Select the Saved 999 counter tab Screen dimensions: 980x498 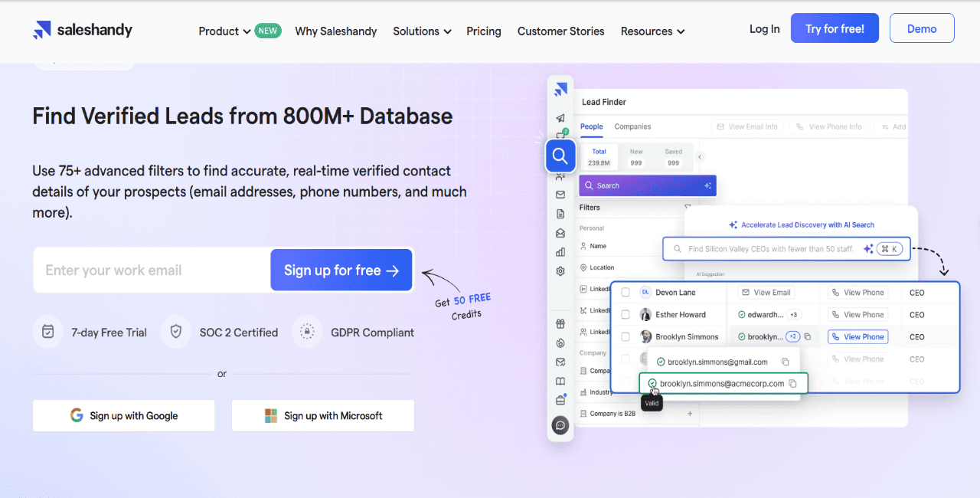(x=674, y=157)
